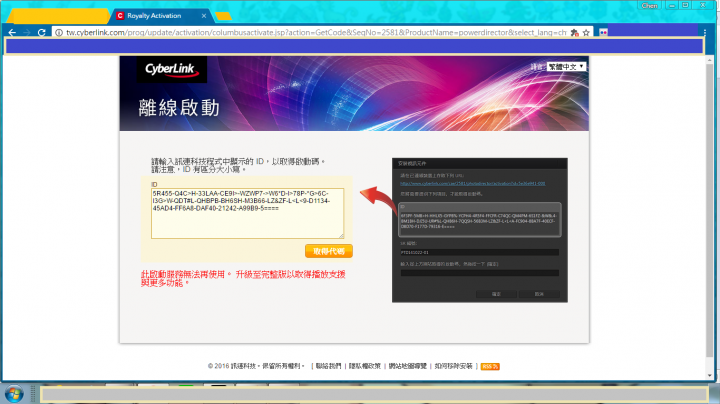The image size is (720, 404).
Task: Click the tw.cyberlink.com address bar
Action: (316, 33)
